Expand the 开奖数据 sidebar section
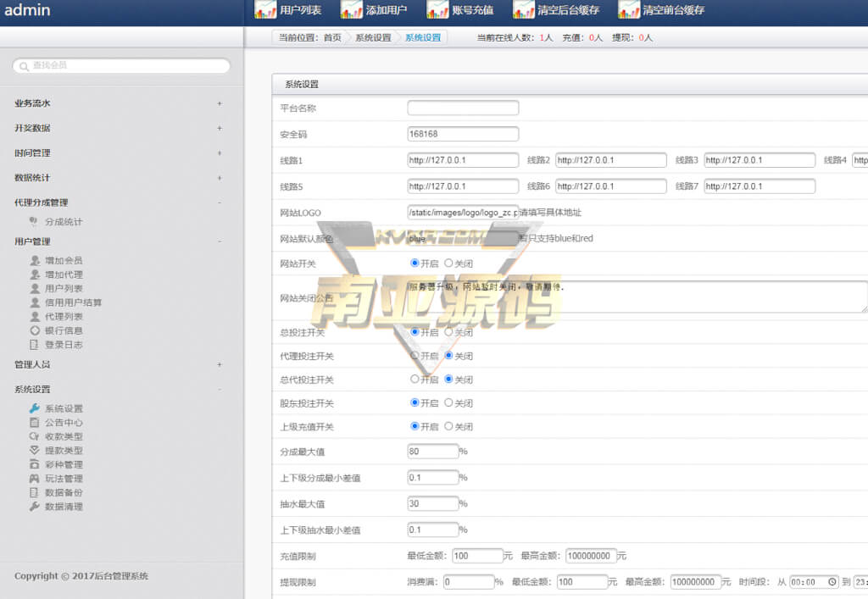Screen dimensions: 868x599 [220, 128]
